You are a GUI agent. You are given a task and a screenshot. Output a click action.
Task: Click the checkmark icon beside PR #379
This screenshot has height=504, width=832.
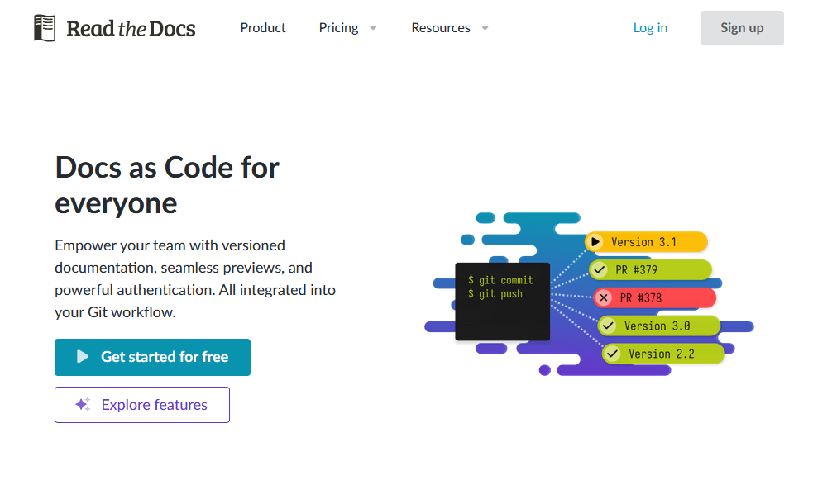tap(600, 270)
